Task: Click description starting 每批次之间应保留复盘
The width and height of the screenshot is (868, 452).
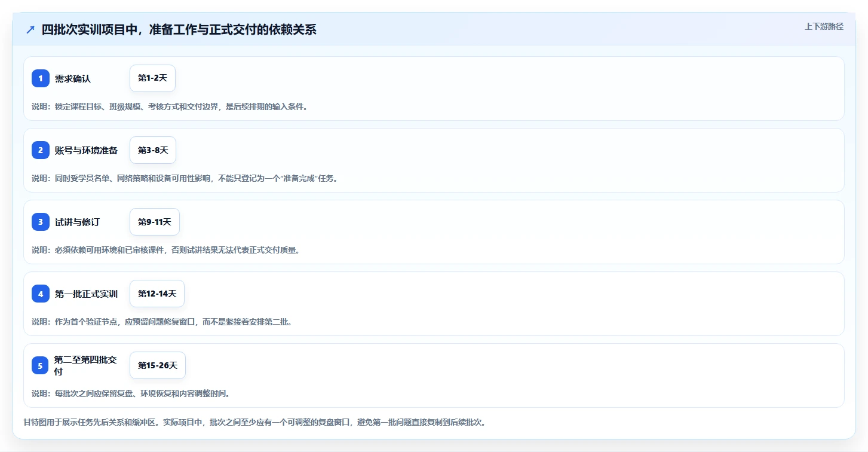Action: (x=131, y=393)
